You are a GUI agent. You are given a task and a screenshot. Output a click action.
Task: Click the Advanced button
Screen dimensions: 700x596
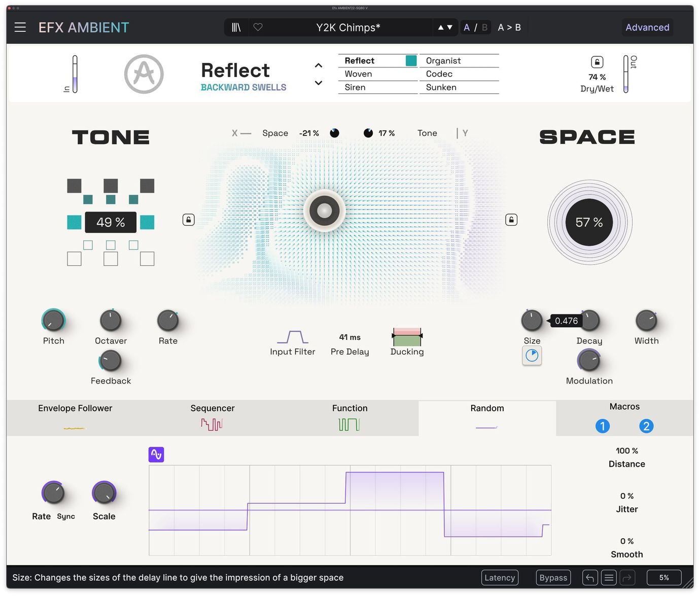[x=647, y=27]
